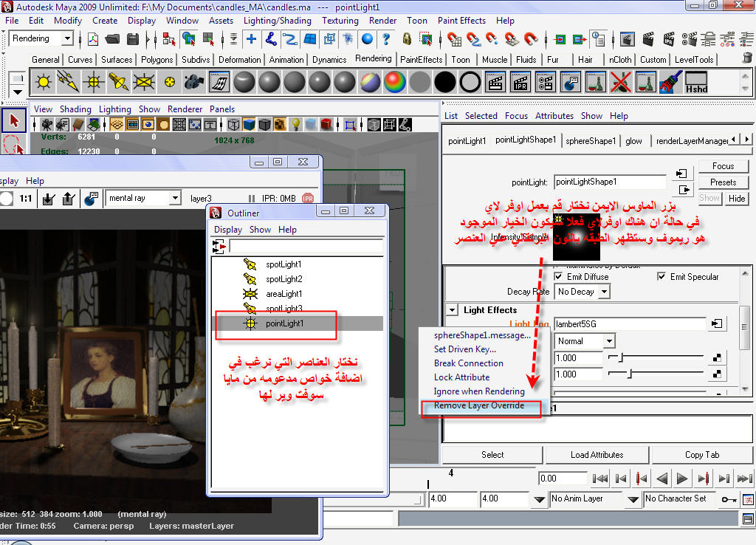
Task: Click the current time 0.00 field
Action: tap(562, 479)
